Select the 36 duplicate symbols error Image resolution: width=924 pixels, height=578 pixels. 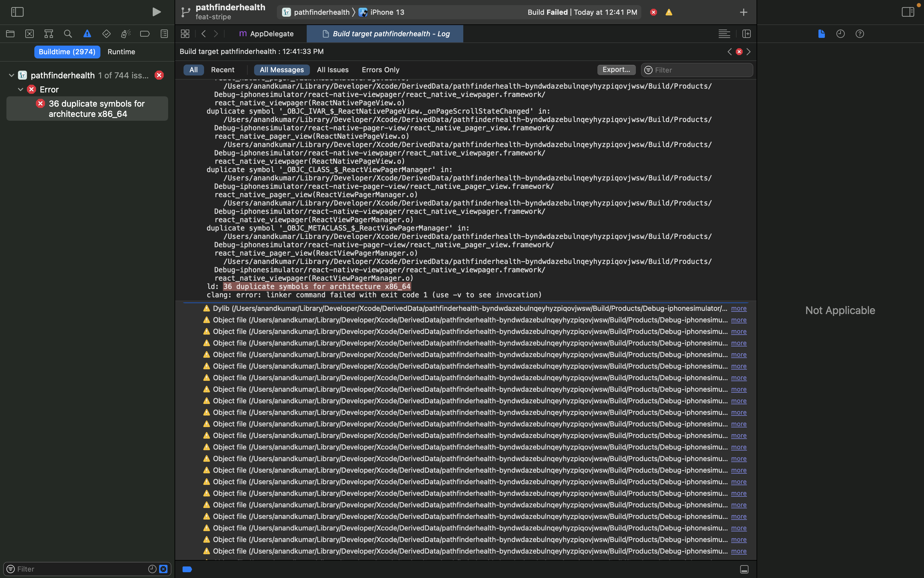[x=87, y=109]
